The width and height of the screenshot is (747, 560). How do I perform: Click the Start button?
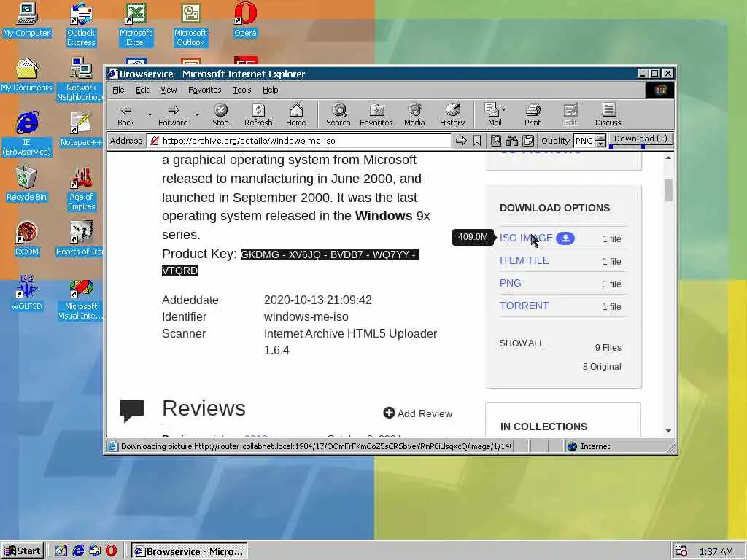point(23,551)
